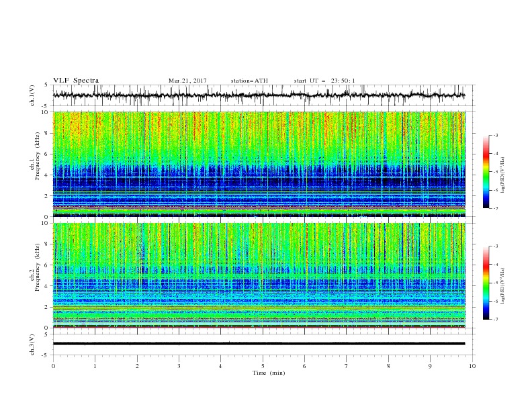The width and height of the screenshot is (532, 411).
Task: Click the ch.2 "Frequency (kHz)" axis label
Action: 38,267
